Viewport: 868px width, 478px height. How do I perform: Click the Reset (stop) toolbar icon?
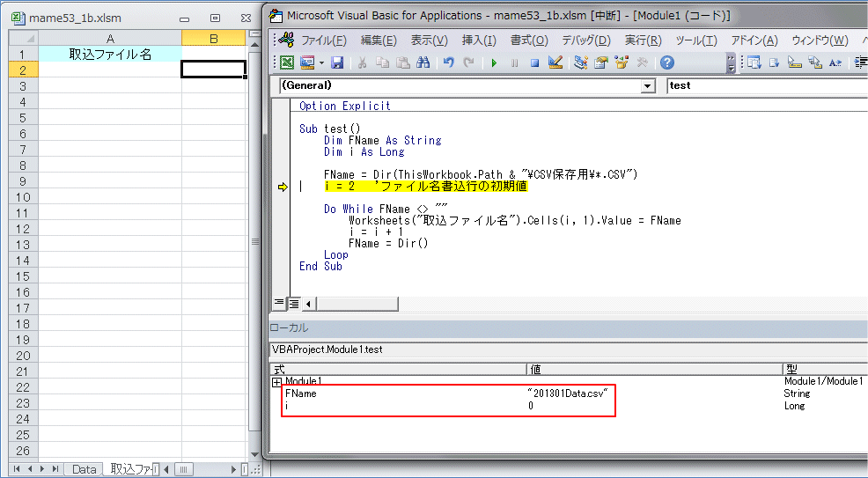(x=534, y=63)
